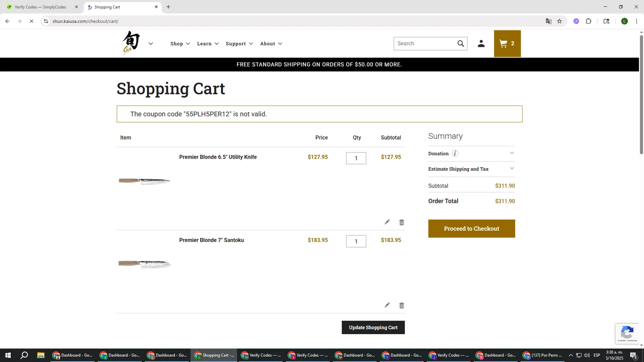This screenshot has width=644, height=362.
Task: Open the Learn menu
Action: point(208,44)
